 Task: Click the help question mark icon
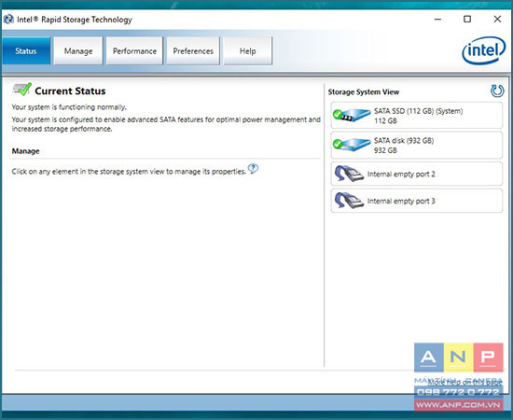click(253, 169)
